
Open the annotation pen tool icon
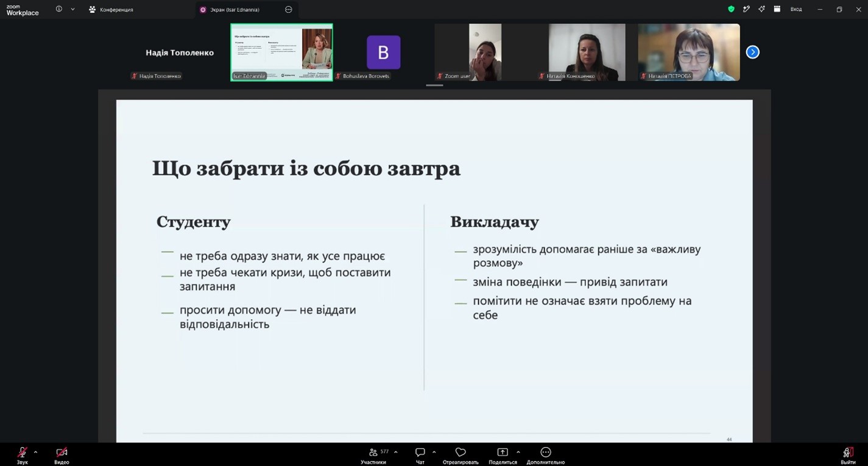746,9
